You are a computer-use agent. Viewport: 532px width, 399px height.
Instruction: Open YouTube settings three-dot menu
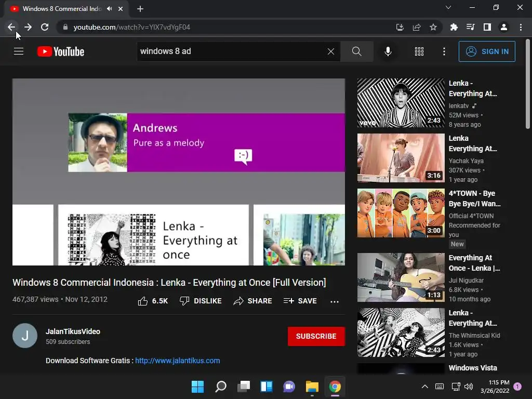[444, 51]
